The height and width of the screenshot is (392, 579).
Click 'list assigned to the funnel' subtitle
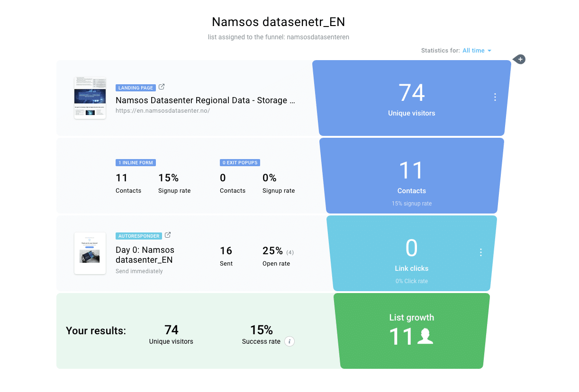(279, 37)
